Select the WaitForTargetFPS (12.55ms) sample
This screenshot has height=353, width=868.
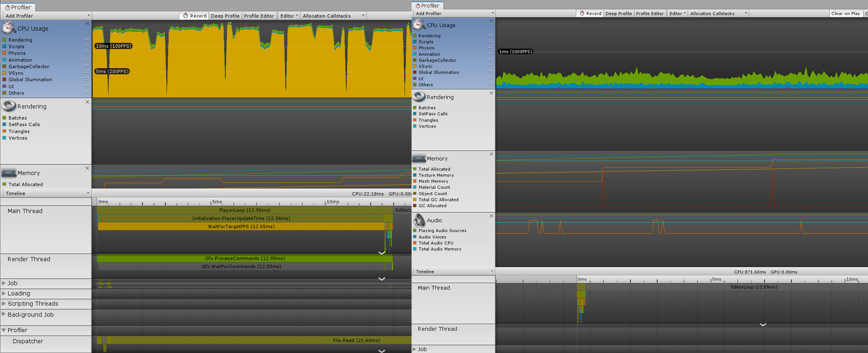241,226
